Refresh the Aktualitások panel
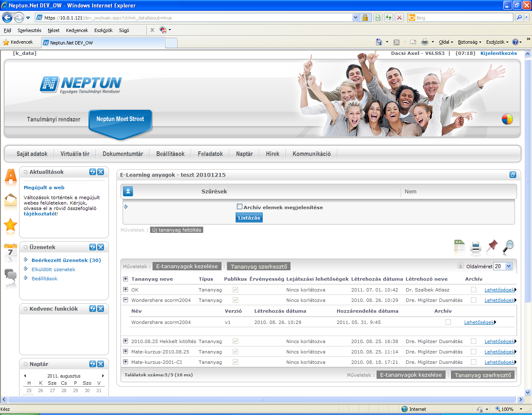 tap(93, 172)
